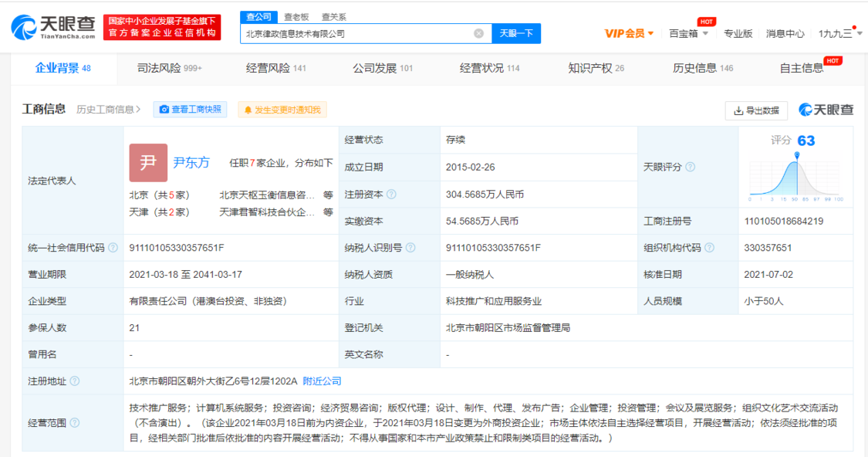Clear the search box with the X icon
868x457 pixels.
tap(479, 33)
